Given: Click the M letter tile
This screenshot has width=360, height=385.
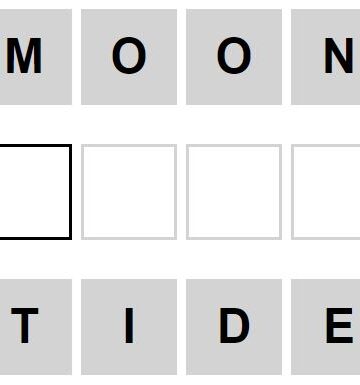Looking at the screenshot, I should pos(36,57).
